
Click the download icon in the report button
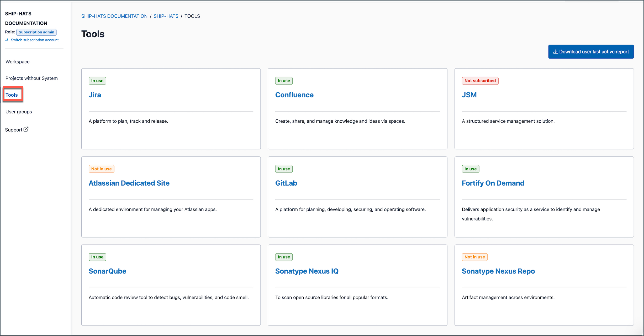555,52
